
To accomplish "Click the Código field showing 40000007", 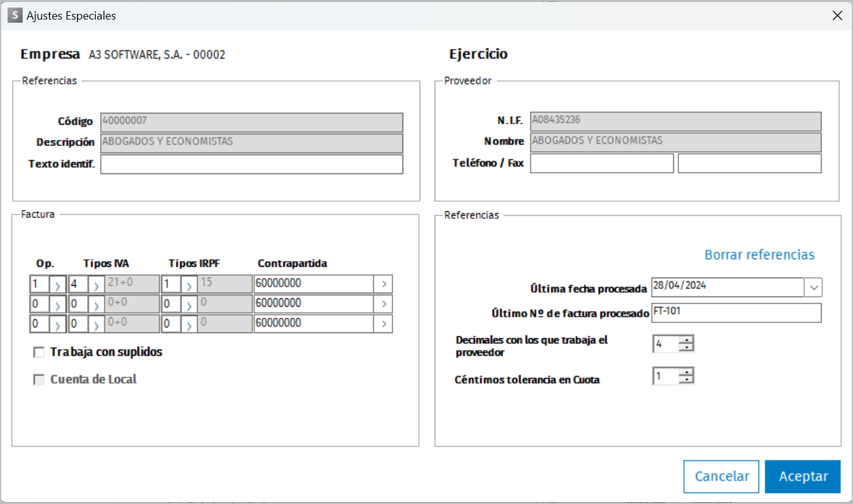I will 252,122.
